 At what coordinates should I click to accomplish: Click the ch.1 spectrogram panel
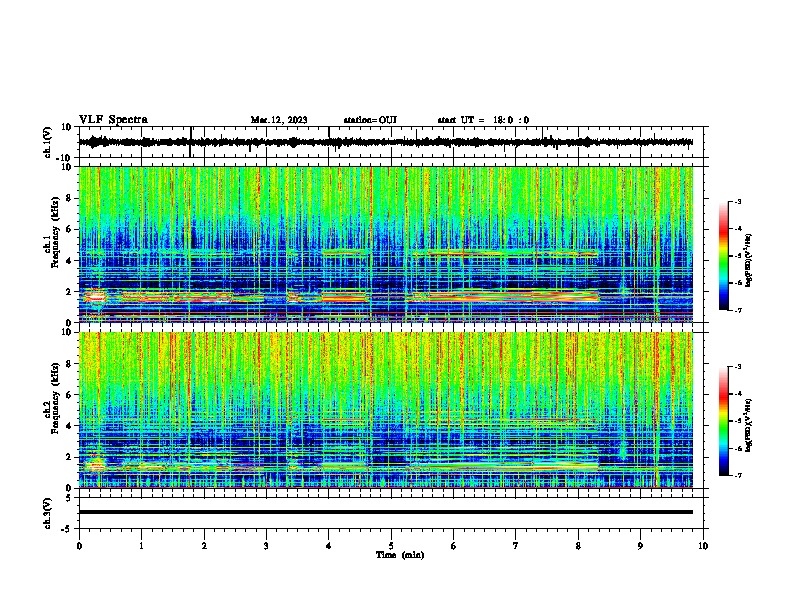385,244
